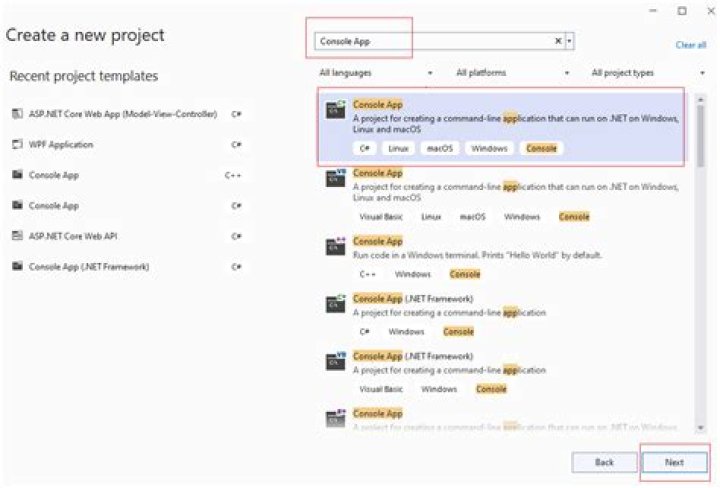
Task: Click the Back button
Action: [x=604, y=462]
